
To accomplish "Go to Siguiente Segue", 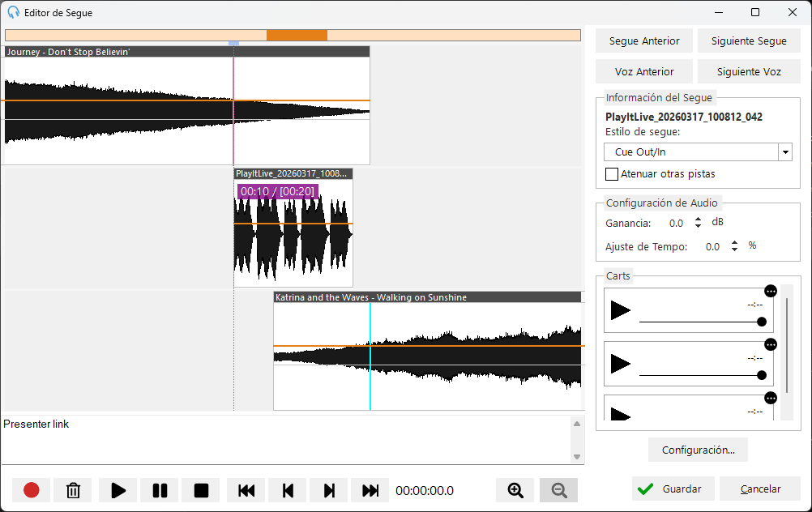I will click(x=749, y=41).
